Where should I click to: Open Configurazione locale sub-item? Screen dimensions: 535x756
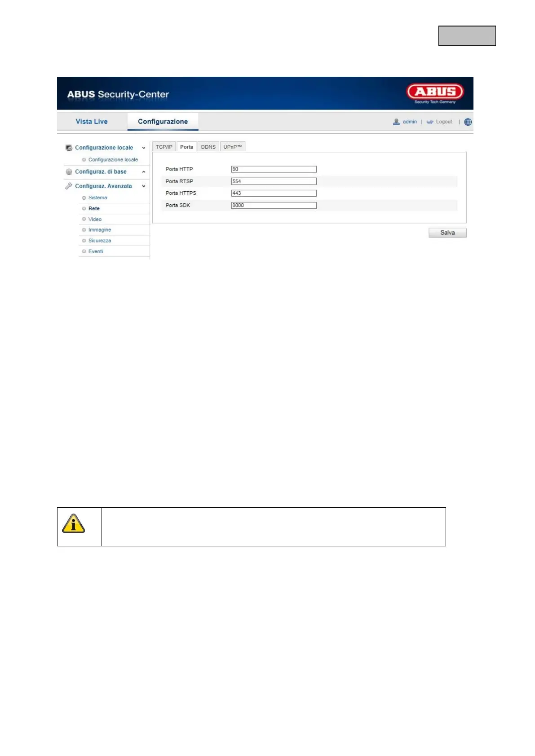point(113,160)
